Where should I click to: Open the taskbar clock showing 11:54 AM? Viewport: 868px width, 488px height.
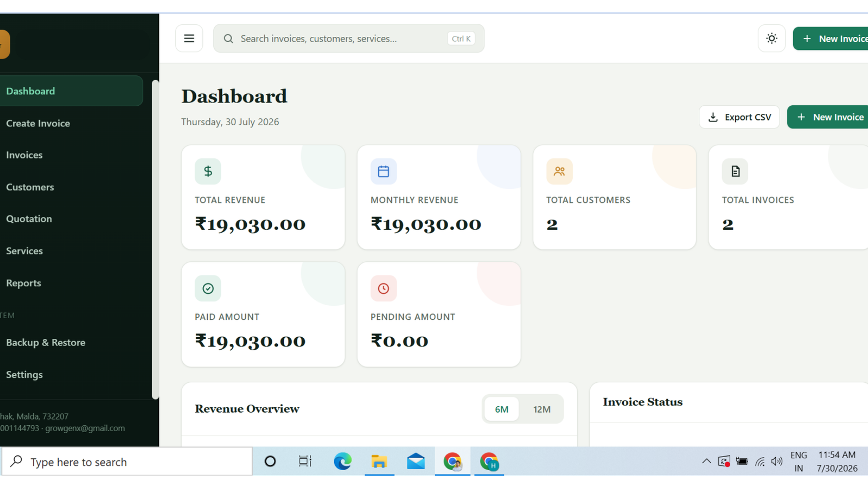837,461
